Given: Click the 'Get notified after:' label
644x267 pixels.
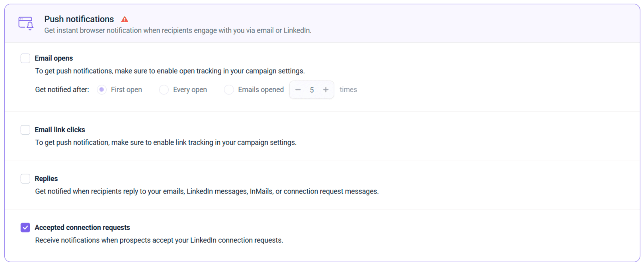Looking at the screenshot, I should click(x=62, y=90).
